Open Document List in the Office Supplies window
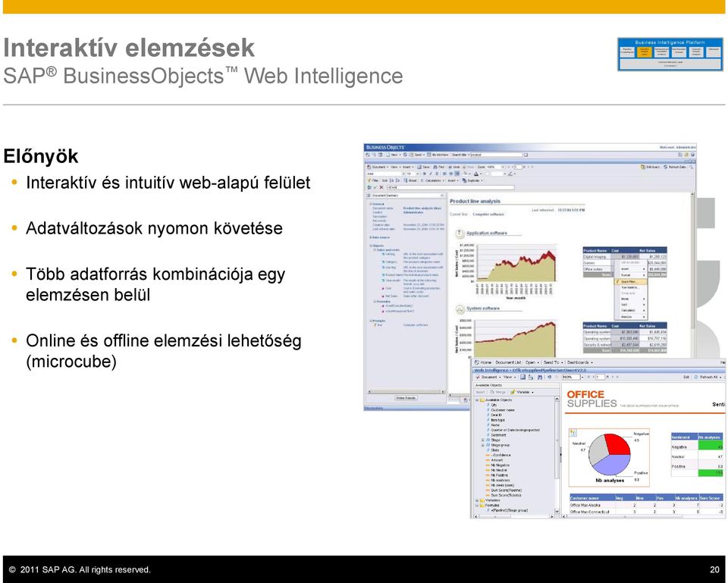 508,362
